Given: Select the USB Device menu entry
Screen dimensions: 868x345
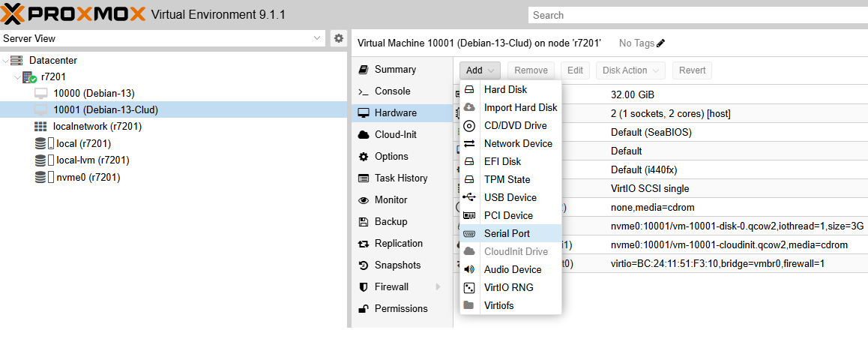Looking at the screenshot, I should [x=510, y=197].
